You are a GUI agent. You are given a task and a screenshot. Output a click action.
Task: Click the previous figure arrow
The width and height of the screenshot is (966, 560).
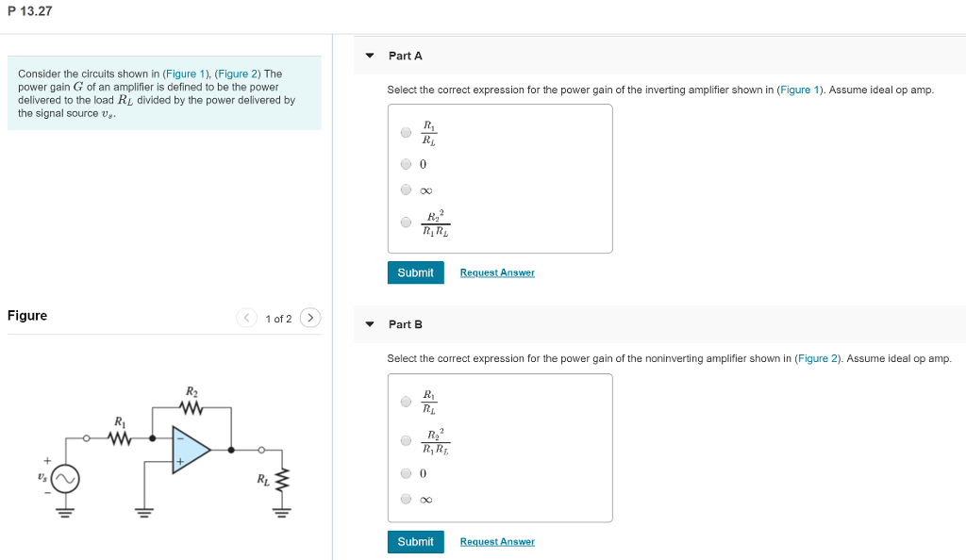pyautogui.click(x=246, y=318)
